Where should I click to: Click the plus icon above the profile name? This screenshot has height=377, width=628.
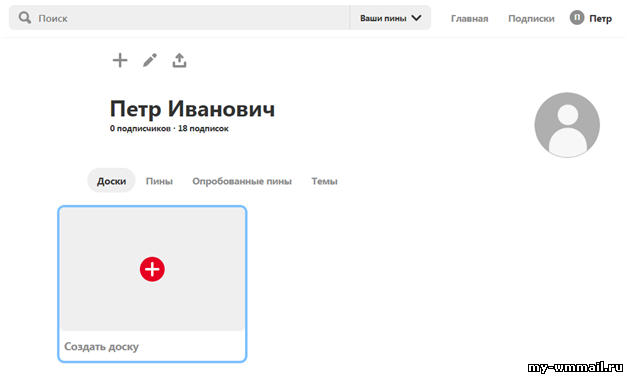(x=120, y=60)
